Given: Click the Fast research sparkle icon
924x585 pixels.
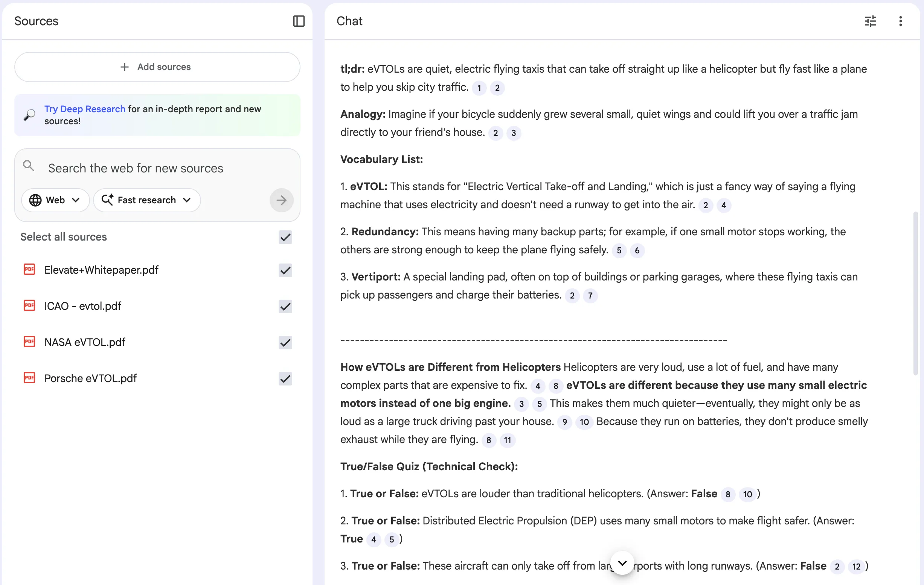Looking at the screenshot, I should pos(108,200).
